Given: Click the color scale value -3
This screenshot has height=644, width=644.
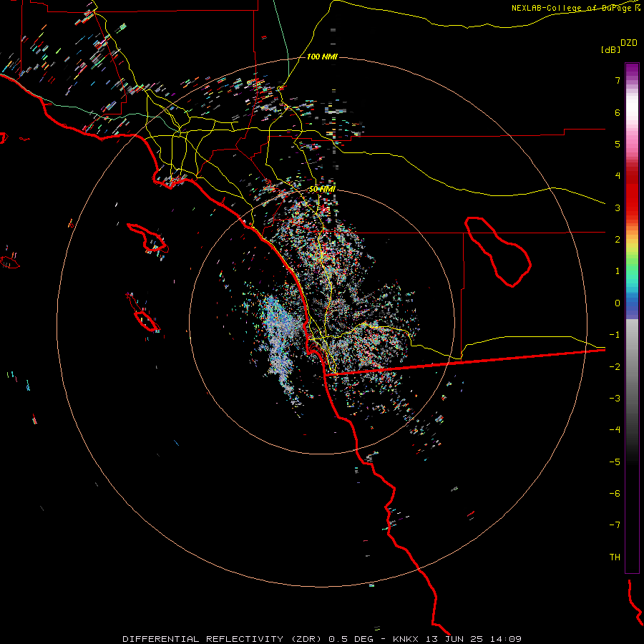Looking at the screenshot, I should [x=615, y=399].
